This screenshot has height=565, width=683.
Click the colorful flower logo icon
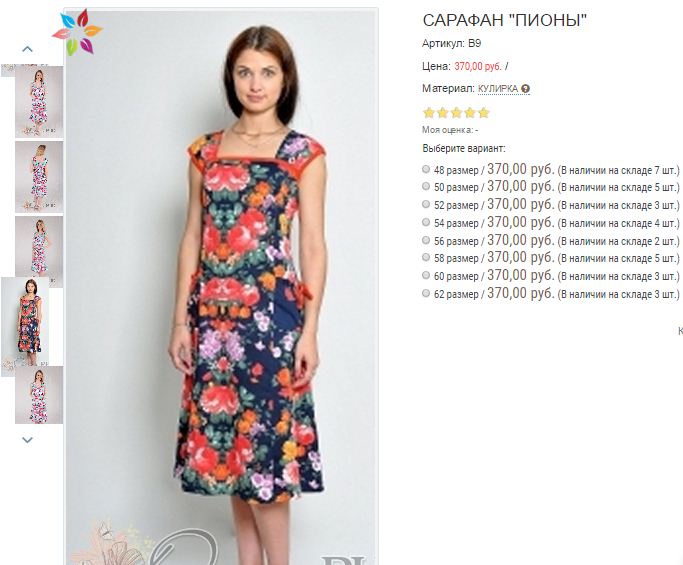pyautogui.click(x=77, y=32)
